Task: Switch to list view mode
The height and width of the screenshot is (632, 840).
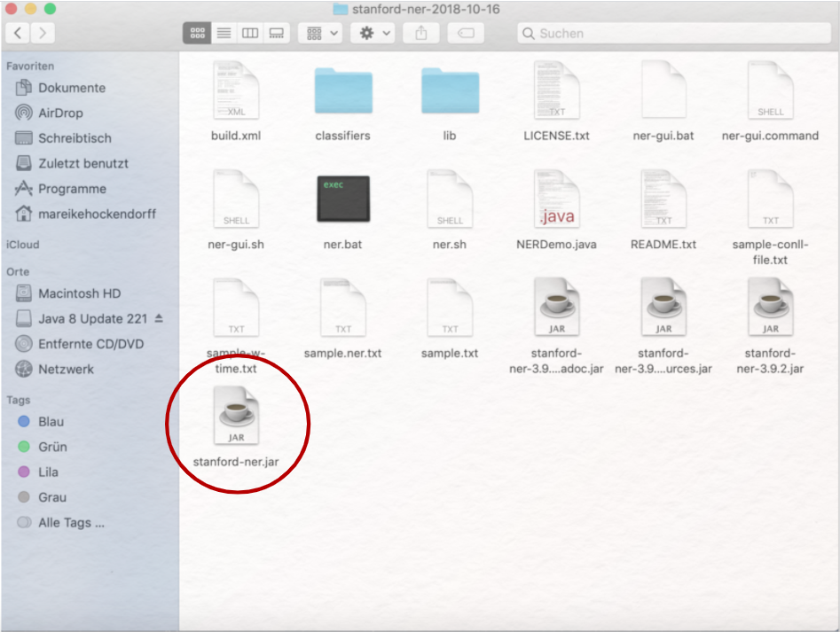Action: [224, 33]
